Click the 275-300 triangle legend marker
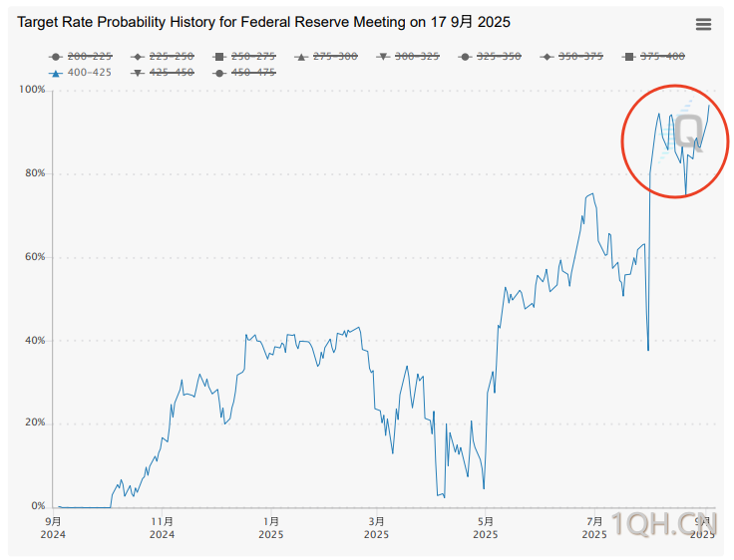Viewport: 734px width, 560px height. coord(302,57)
